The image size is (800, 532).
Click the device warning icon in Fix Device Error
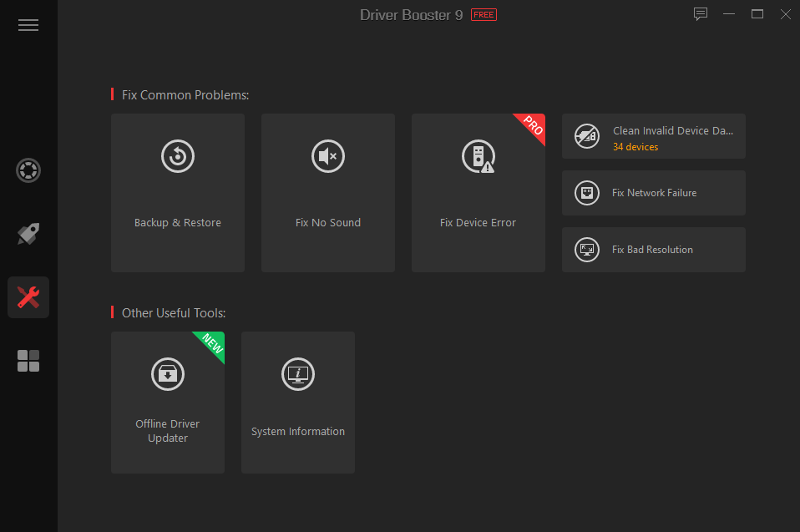pyautogui.click(x=478, y=156)
